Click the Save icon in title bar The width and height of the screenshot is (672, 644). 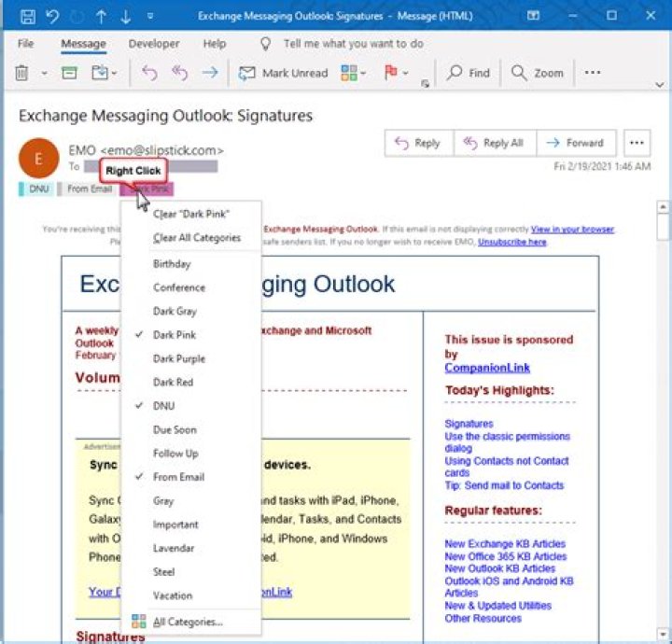tap(28, 16)
